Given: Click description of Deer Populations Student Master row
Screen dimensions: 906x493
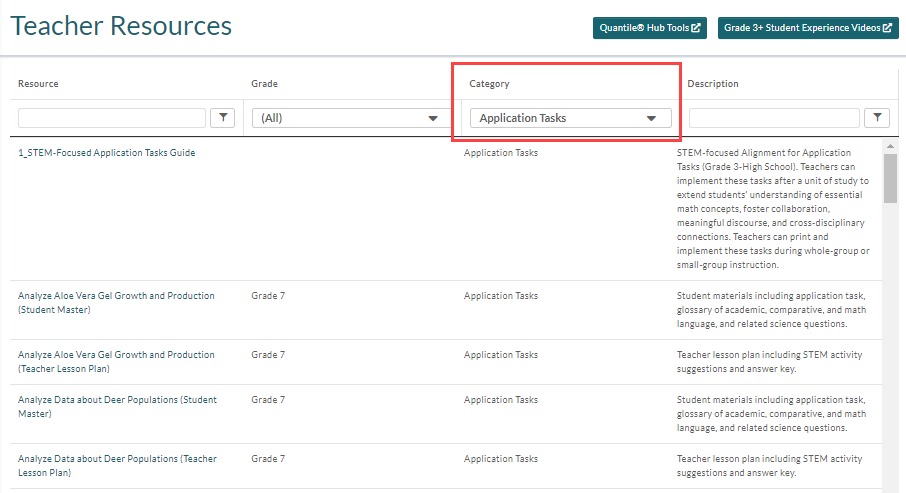Looking at the screenshot, I should click(x=771, y=413).
